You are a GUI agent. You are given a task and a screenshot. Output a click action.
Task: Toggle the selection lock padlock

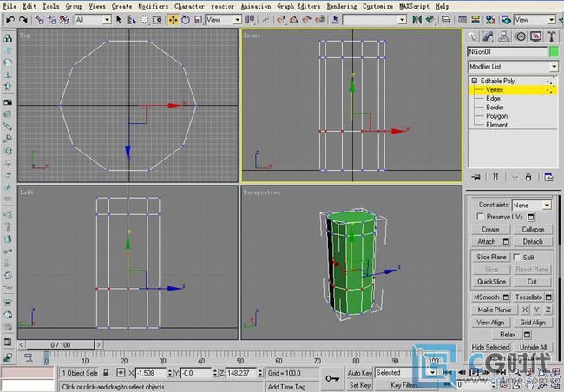(106, 373)
